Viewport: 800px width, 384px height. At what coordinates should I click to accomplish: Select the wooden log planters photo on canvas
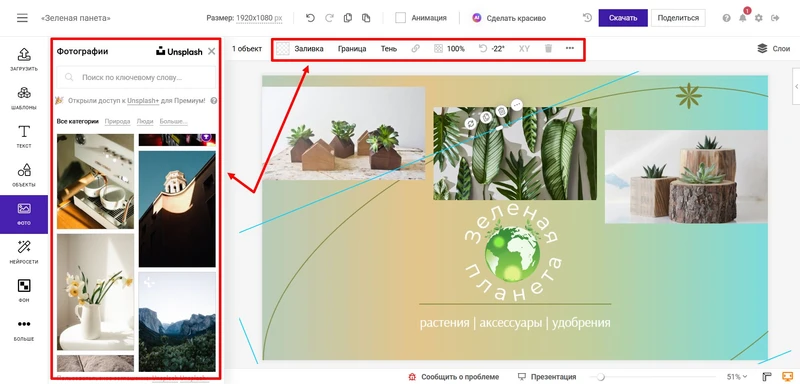(686, 176)
